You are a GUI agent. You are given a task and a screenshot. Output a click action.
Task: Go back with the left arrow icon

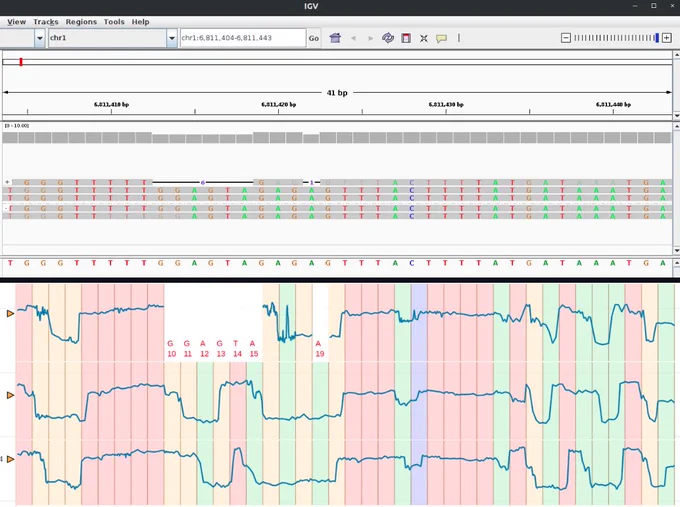tap(353, 38)
